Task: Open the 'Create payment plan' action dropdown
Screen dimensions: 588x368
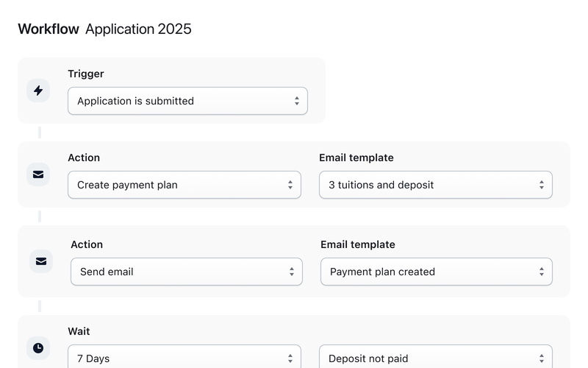Action: [184, 185]
